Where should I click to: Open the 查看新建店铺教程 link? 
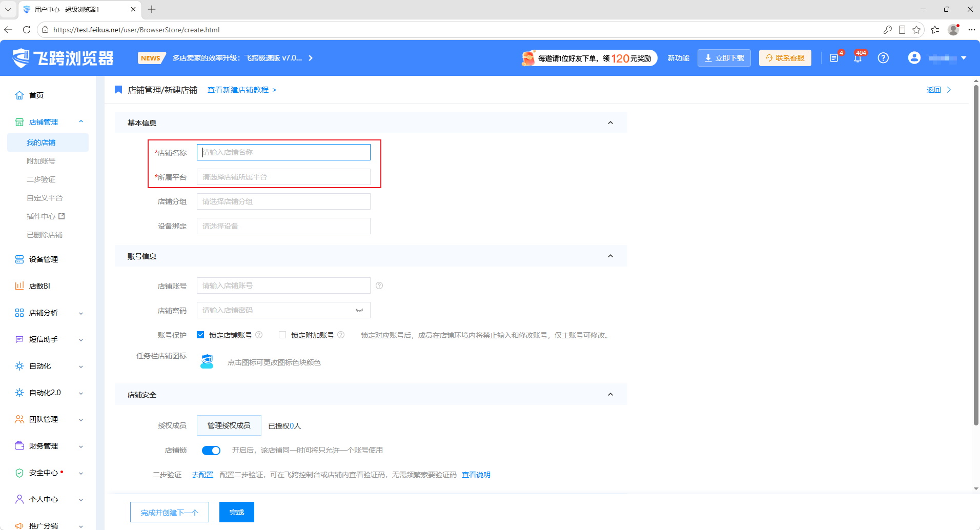pyautogui.click(x=242, y=90)
